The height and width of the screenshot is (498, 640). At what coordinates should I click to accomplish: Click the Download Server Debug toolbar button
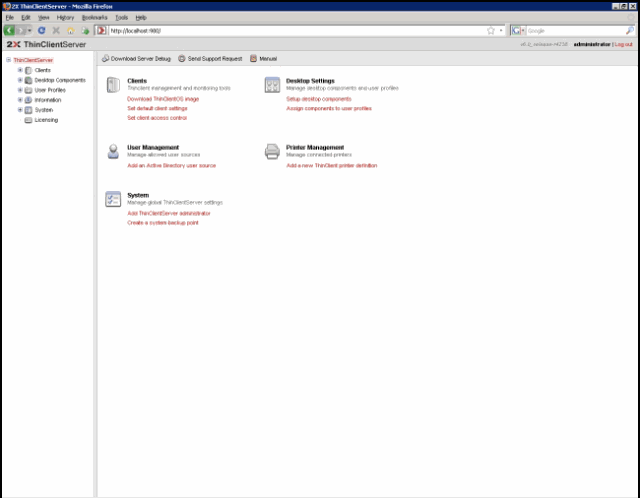point(136,59)
